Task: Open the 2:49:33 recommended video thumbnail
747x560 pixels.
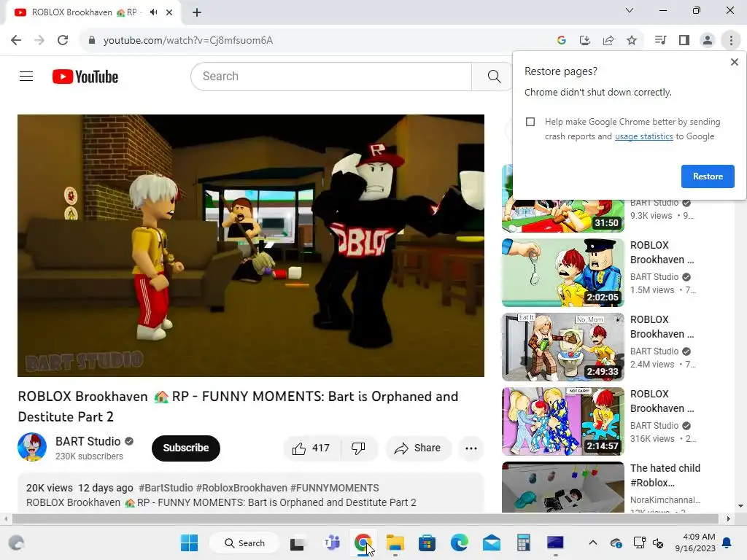Action: pyautogui.click(x=562, y=346)
